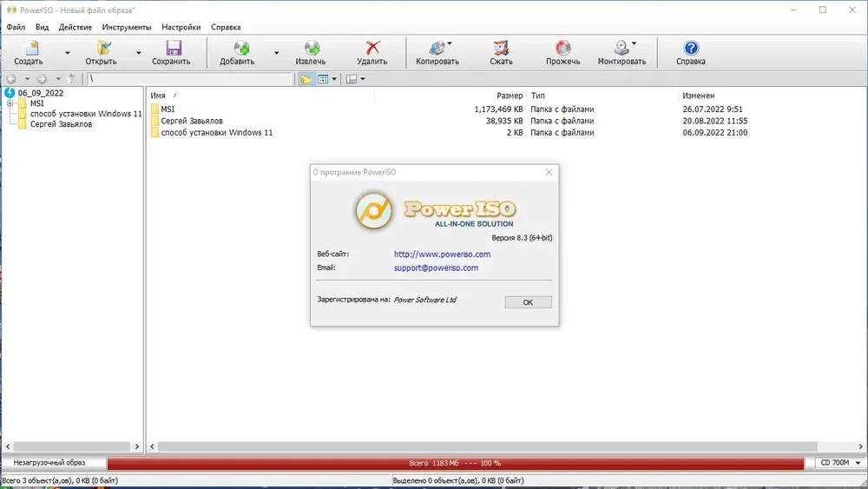Image resolution: width=868 pixels, height=489 pixels.
Task: Click OK in the About dialog
Action: pyautogui.click(x=528, y=302)
